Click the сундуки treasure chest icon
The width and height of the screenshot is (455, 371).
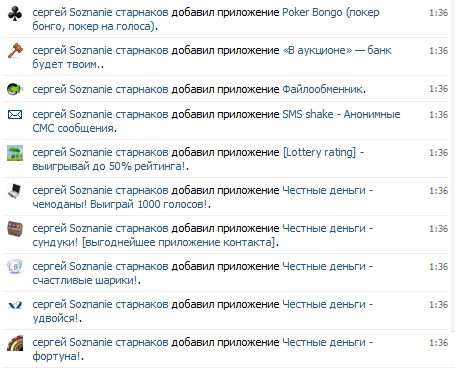(x=15, y=229)
